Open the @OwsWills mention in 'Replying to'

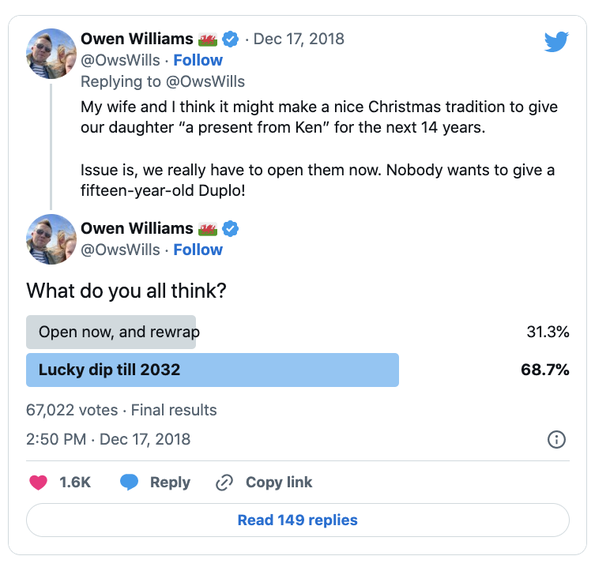coord(205,82)
